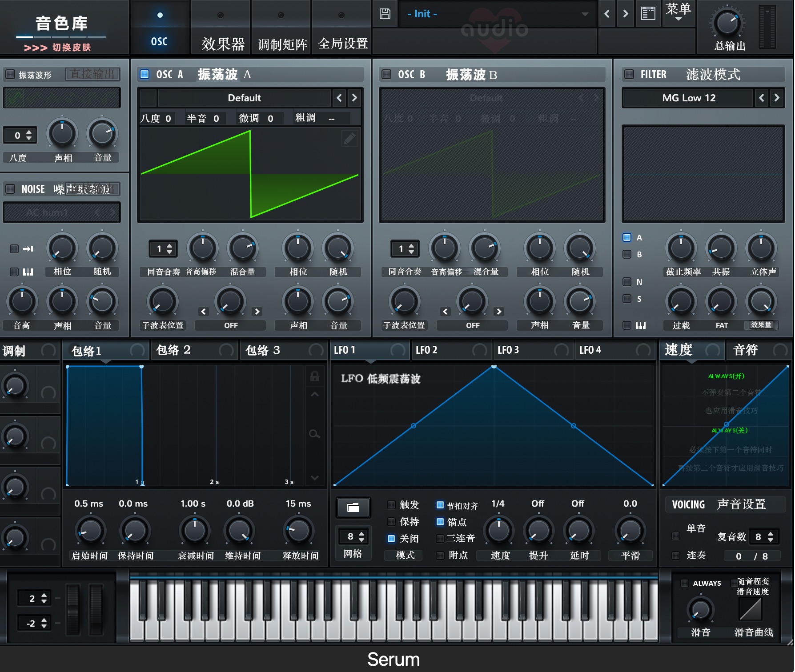Select previous OSC B warp mode
This screenshot has width=795, height=672.
446,312
